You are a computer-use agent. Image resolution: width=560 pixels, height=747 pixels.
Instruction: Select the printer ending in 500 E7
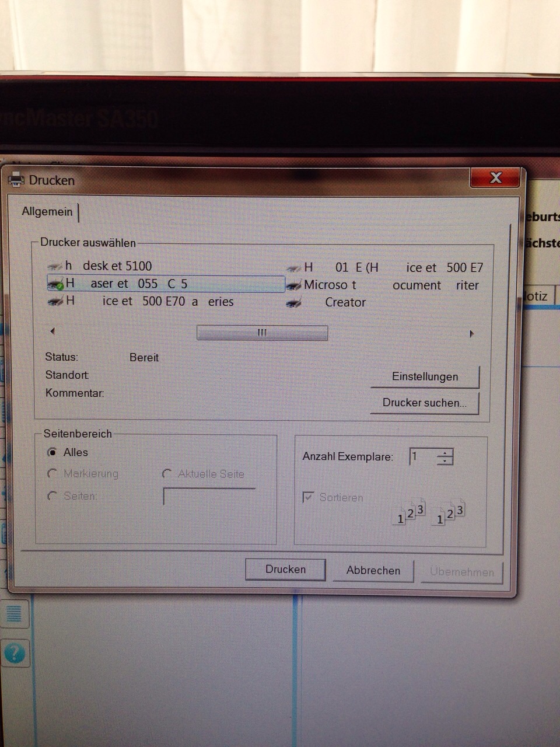point(385,268)
